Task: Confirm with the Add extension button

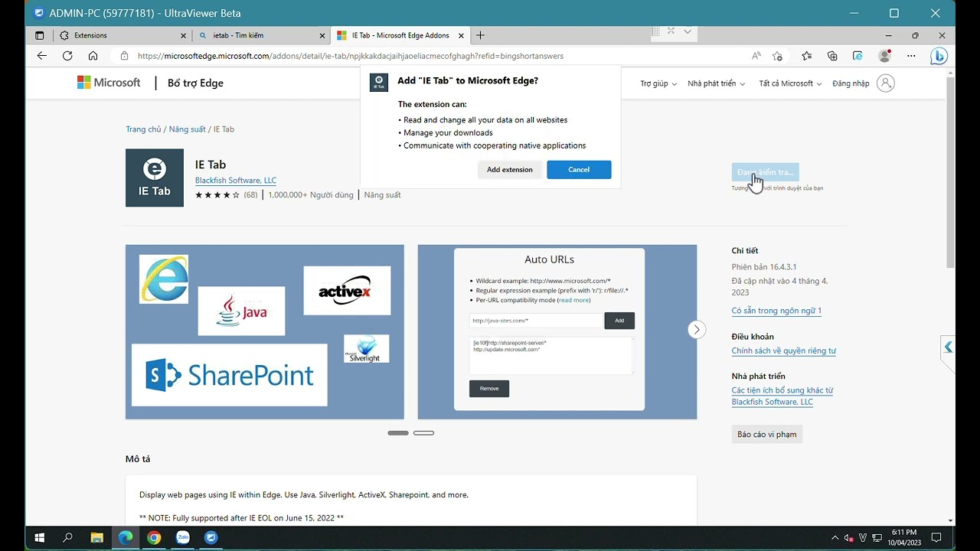Action: (510, 170)
